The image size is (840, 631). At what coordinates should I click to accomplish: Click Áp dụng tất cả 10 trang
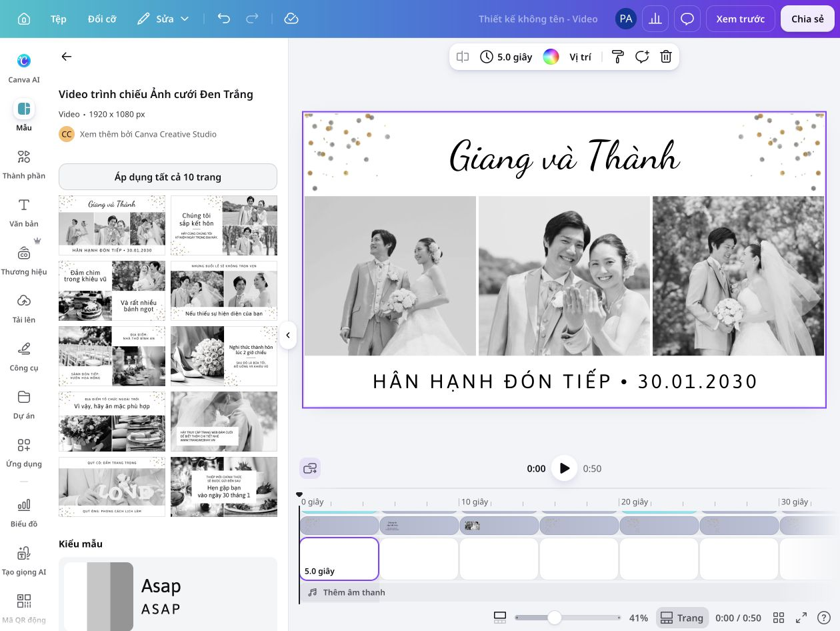click(168, 177)
